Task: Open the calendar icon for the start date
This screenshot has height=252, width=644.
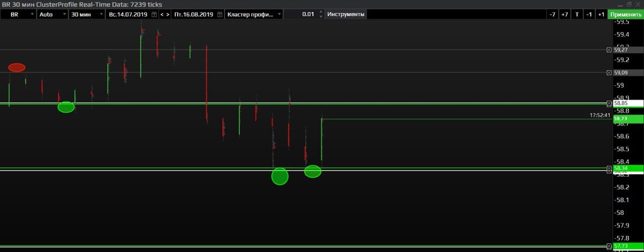Action: tap(155, 15)
